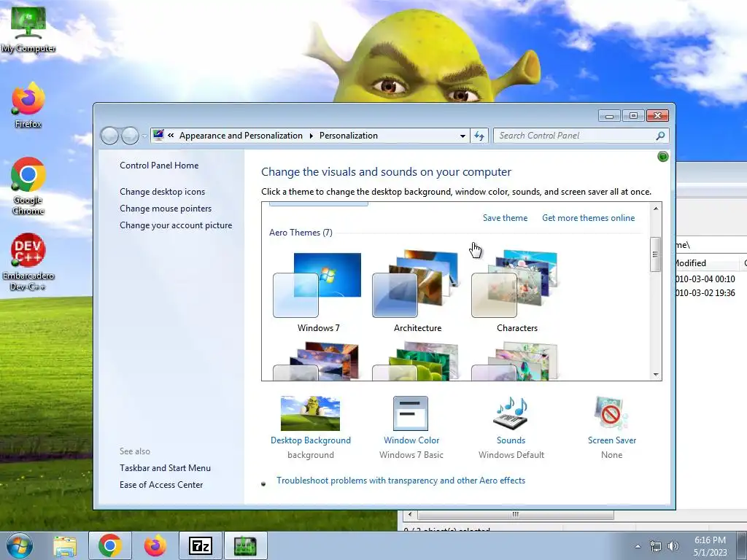This screenshot has height=560, width=747.
Task: Open Windows Explorer from the taskbar
Action: click(65, 546)
